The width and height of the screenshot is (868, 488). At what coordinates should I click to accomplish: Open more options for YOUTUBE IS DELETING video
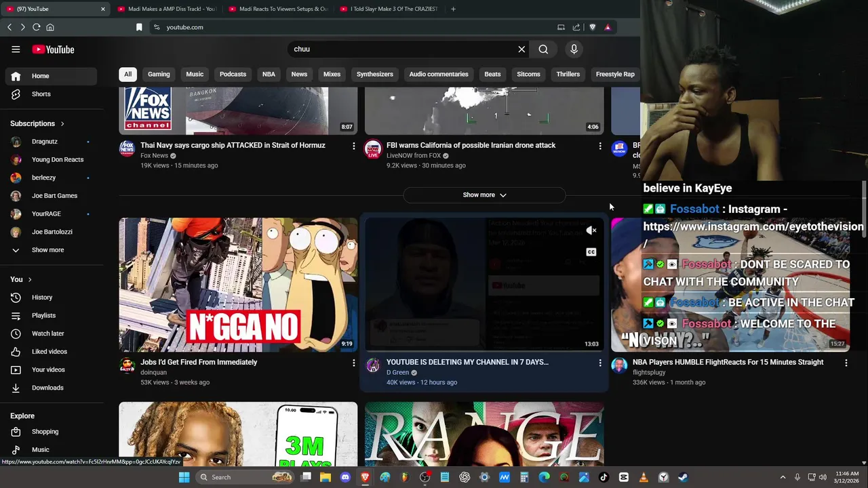[599, 363]
